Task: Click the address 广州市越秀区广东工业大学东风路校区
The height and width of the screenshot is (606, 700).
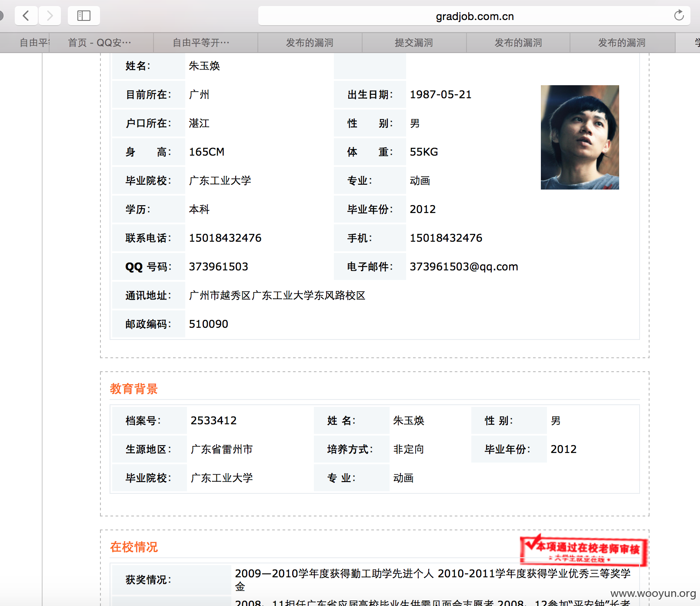Action: coord(277,295)
